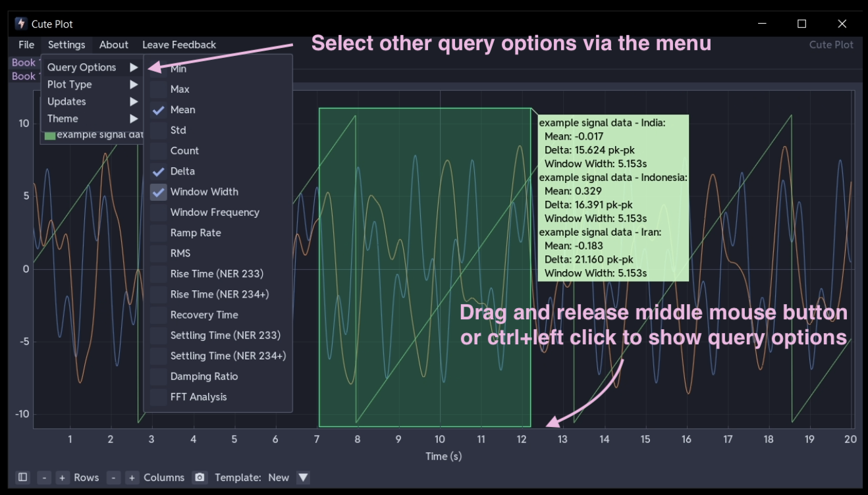
Task: Remove a row with the minus button
Action: point(44,477)
